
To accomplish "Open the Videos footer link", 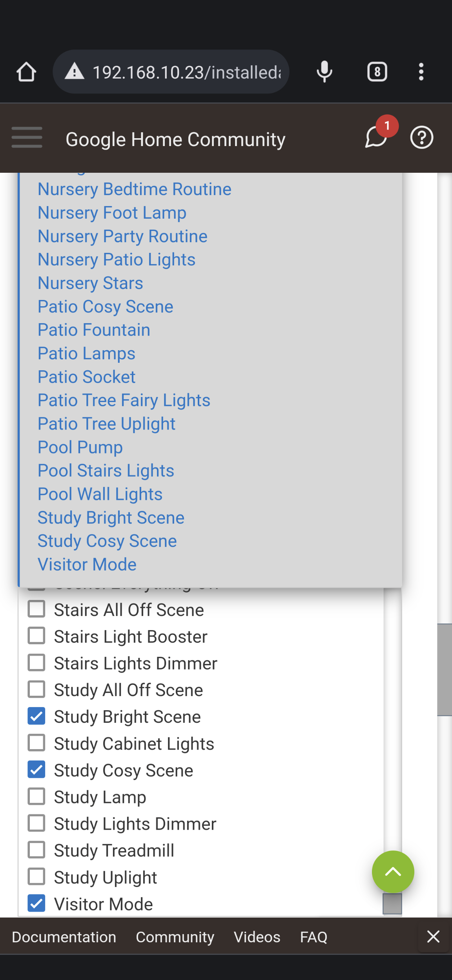I will click(257, 937).
